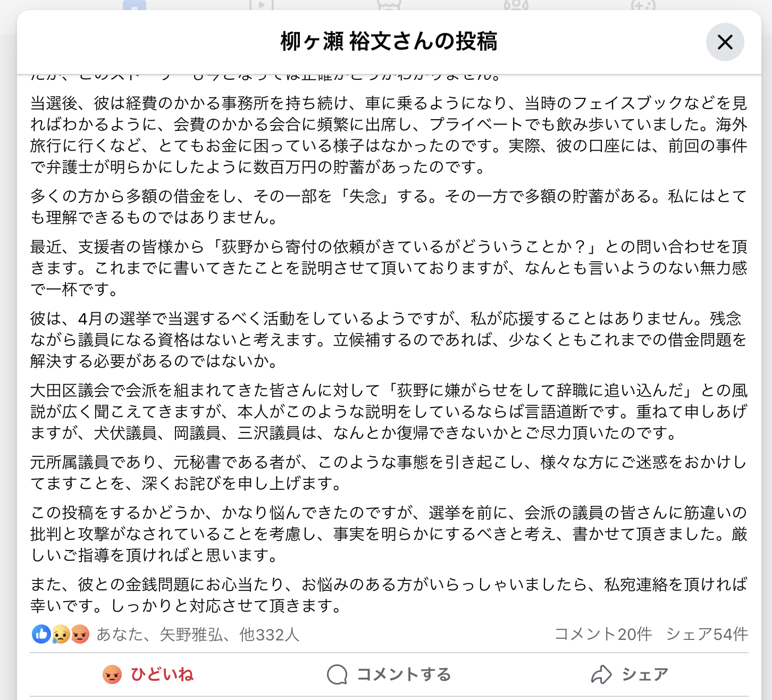Image resolution: width=772 pixels, height=700 pixels.
Task: Close the 柳ヶ瀬 裕文さんの投稿 dialog
Action: (x=725, y=42)
